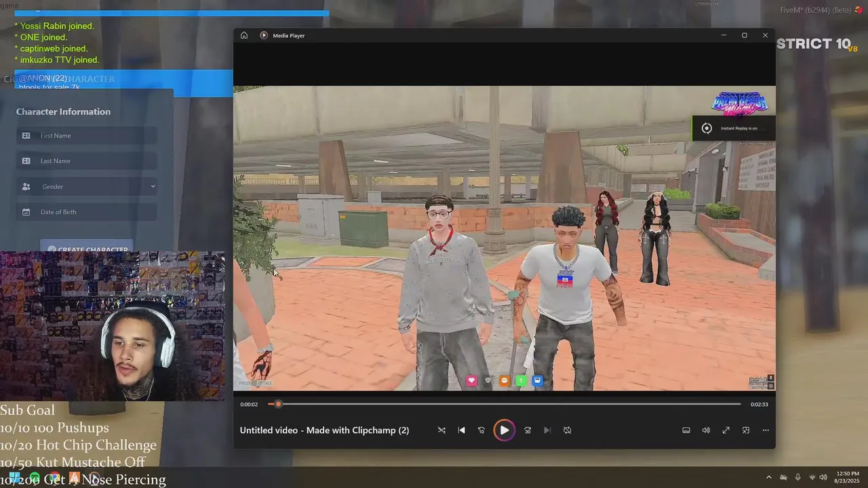
Task: Jump to middle of video seek bar
Action: (x=505, y=404)
